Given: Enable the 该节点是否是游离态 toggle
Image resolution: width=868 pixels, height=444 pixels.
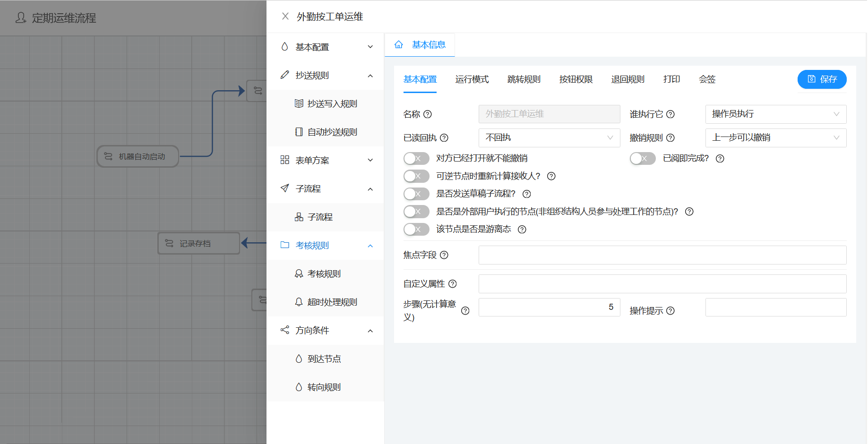Looking at the screenshot, I should pyautogui.click(x=416, y=229).
